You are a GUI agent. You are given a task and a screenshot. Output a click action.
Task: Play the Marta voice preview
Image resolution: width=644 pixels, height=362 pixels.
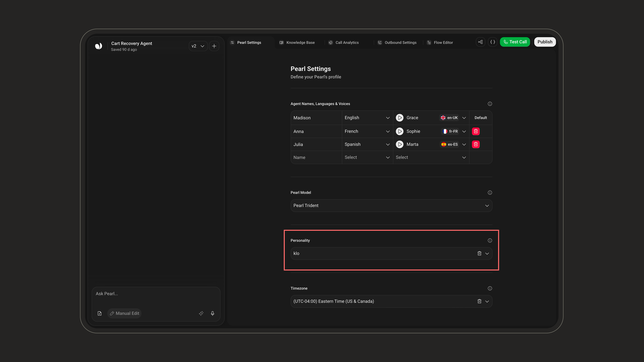(x=399, y=144)
